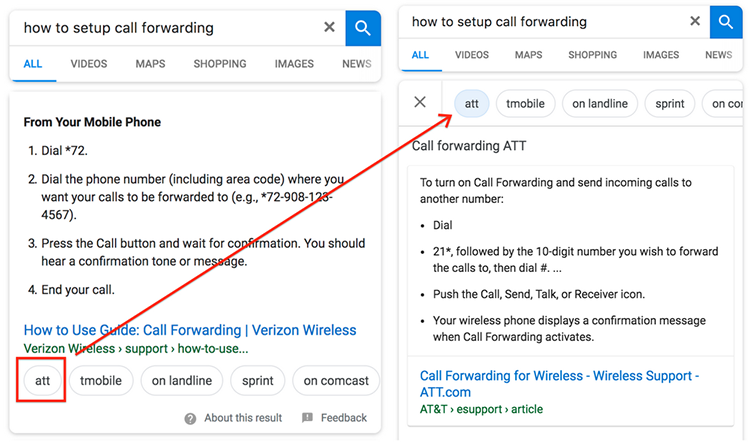Select the on landline chip in right panel

(x=600, y=104)
